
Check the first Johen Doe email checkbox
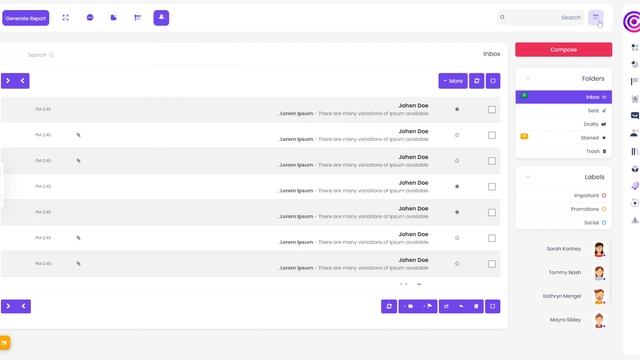[492, 109]
